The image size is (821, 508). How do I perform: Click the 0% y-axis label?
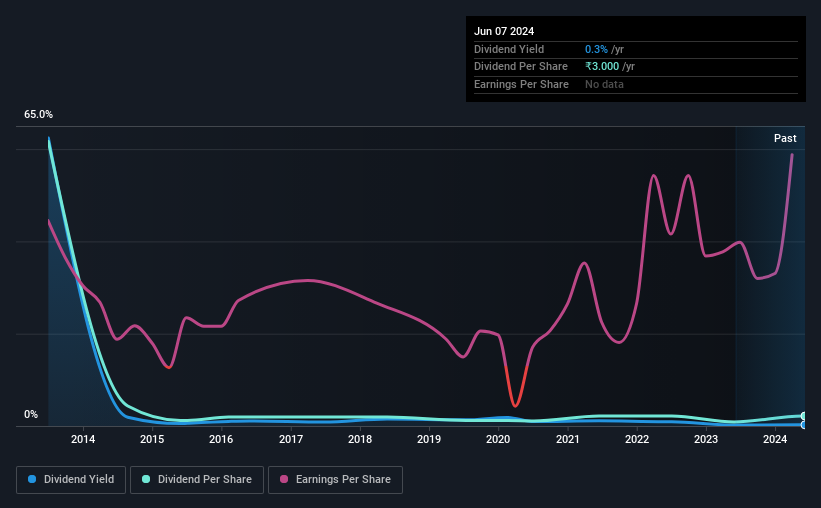point(31,414)
